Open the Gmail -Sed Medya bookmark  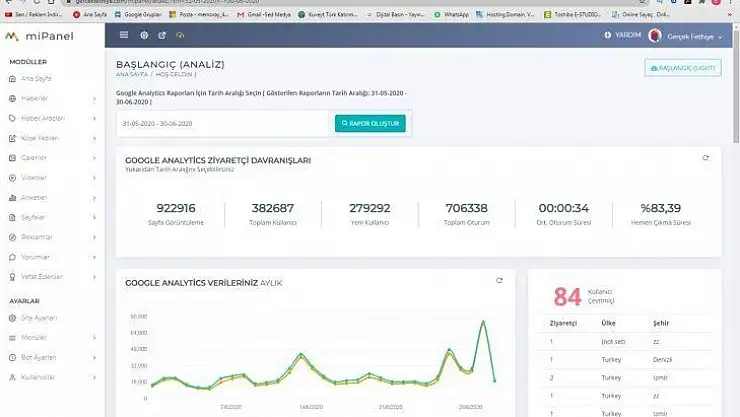pyautogui.click(x=264, y=15)
